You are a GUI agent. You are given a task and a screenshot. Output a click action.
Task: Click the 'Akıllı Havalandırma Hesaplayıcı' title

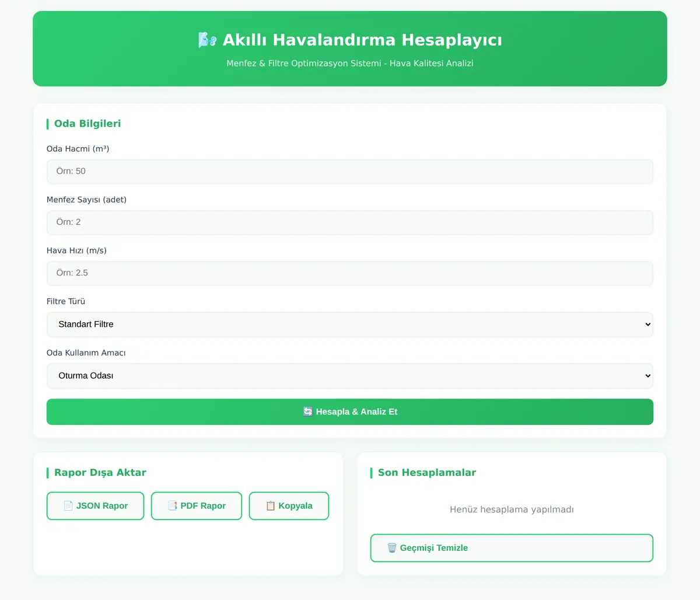click(x=362, y=40)
